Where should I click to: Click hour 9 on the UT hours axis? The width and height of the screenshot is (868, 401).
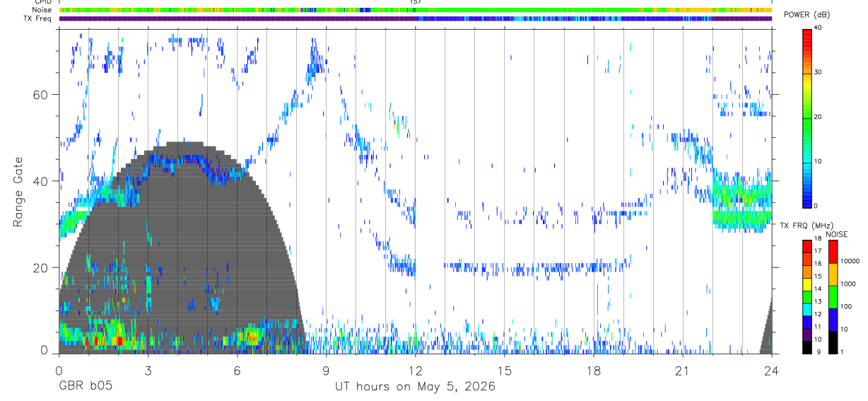coord(326,370)
